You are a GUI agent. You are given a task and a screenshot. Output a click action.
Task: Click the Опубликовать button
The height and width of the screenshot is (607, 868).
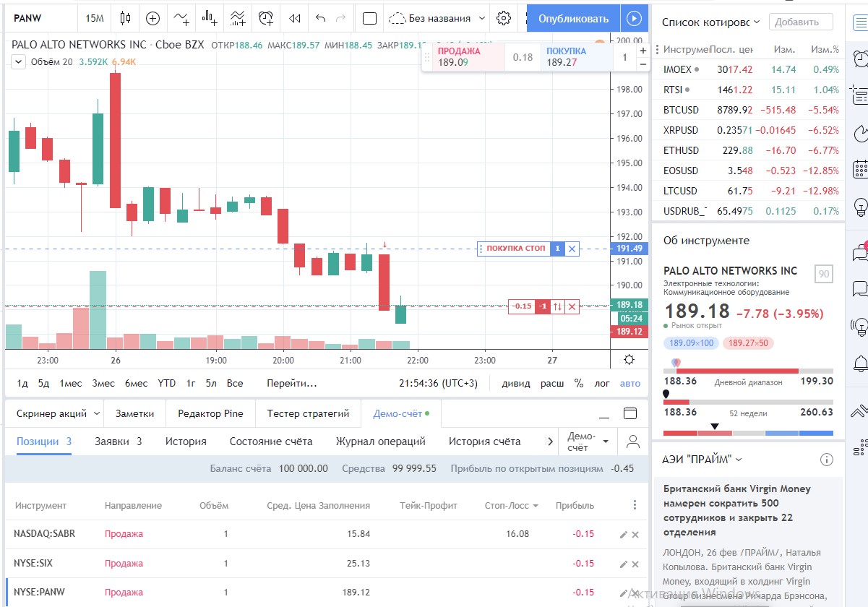pyautogui.click(x=573, y=19)
